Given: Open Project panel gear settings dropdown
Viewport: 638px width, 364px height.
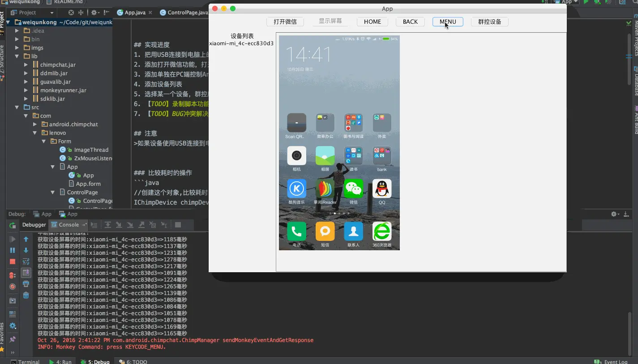Looking at the screenshot, I should point(95,13).
